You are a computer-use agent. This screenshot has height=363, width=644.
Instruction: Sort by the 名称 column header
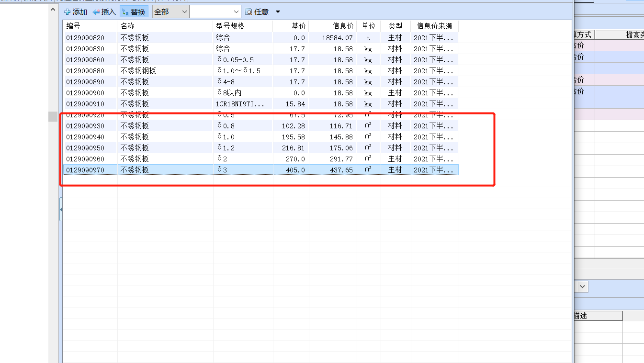click(165, 26)
